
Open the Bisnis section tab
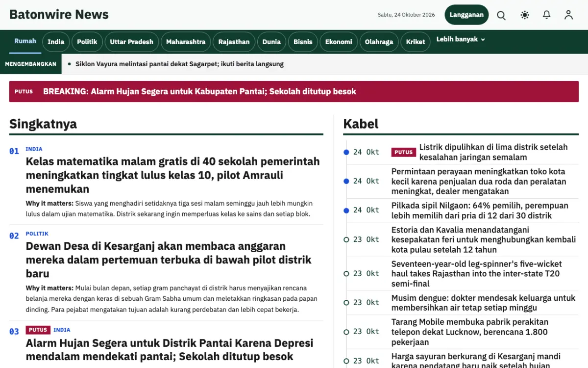tap(303, 42)
